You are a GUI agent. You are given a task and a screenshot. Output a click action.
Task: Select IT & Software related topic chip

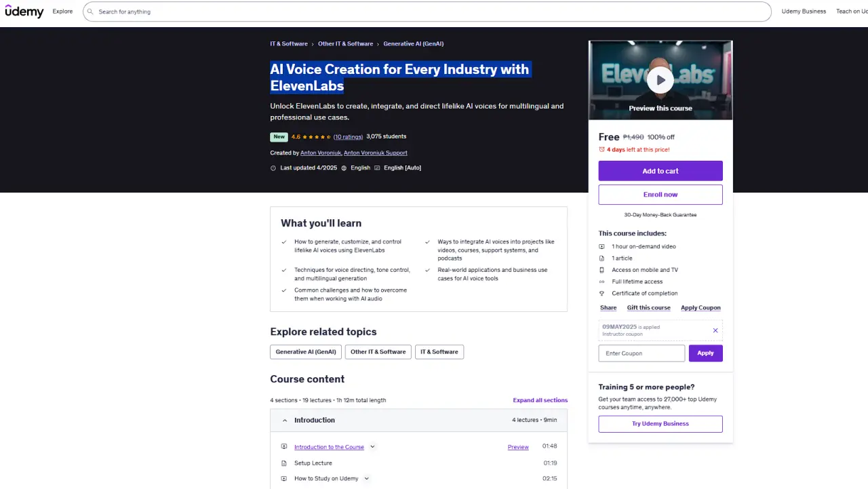[x=439, y=352]
